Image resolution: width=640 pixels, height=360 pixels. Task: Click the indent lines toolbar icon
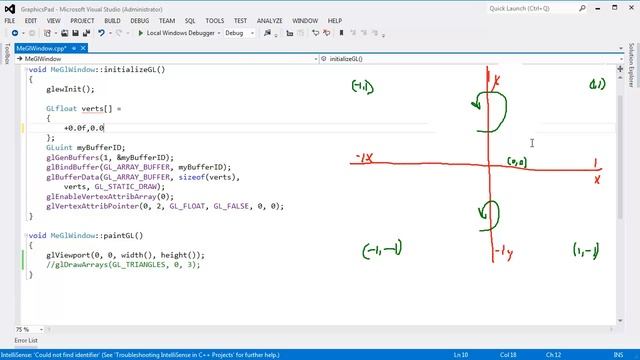point(290,33)
